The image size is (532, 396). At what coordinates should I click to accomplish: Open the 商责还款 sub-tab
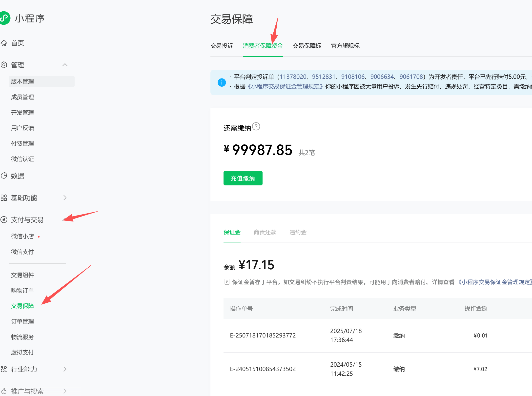(265, 232)
